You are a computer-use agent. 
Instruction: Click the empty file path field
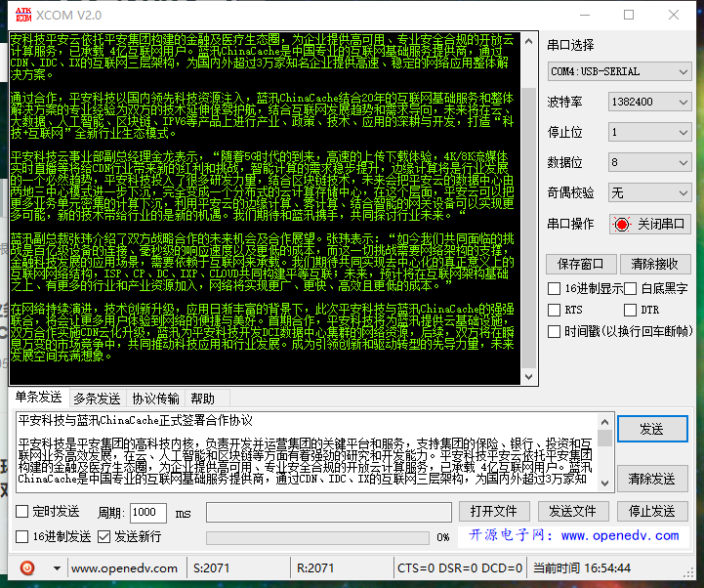[x=329, y=513]
